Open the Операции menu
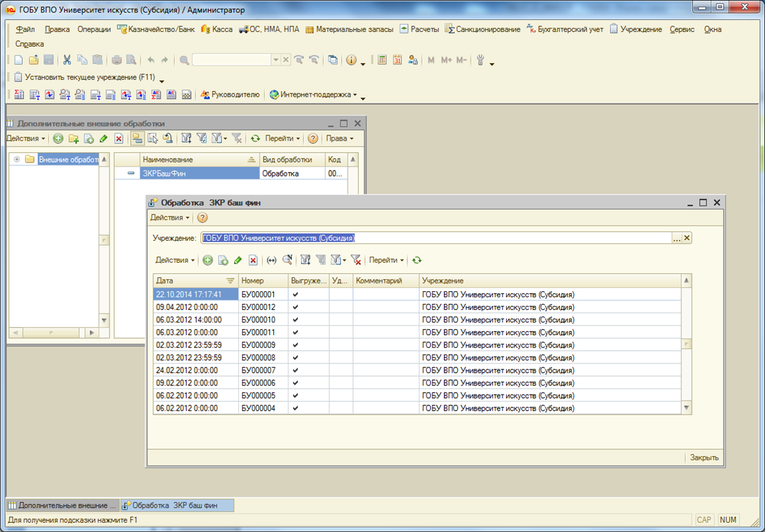This screenshot has height=532, width=765. coord(94,29)
